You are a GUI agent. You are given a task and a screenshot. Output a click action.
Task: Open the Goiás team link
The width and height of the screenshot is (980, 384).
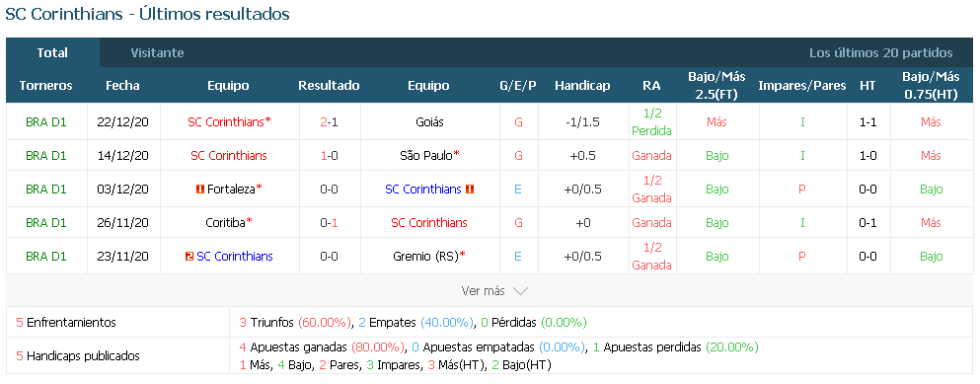429,122
